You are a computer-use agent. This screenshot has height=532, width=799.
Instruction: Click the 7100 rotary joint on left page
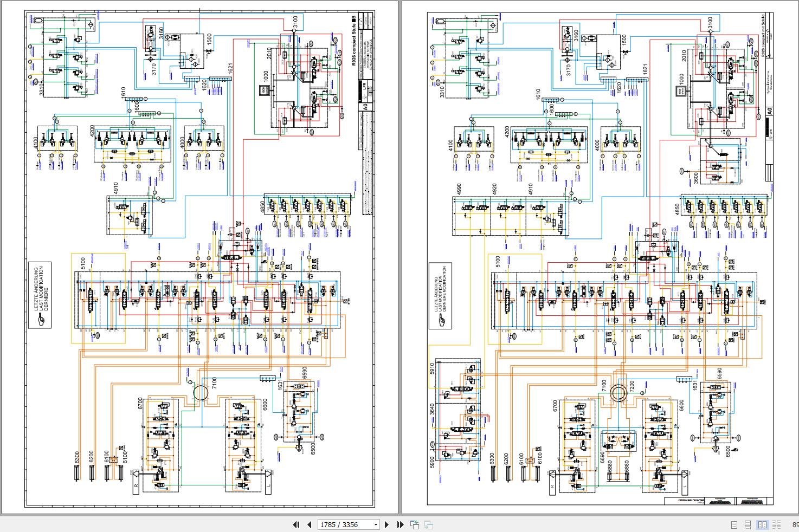pyautogui.click(x=200, y=392)
